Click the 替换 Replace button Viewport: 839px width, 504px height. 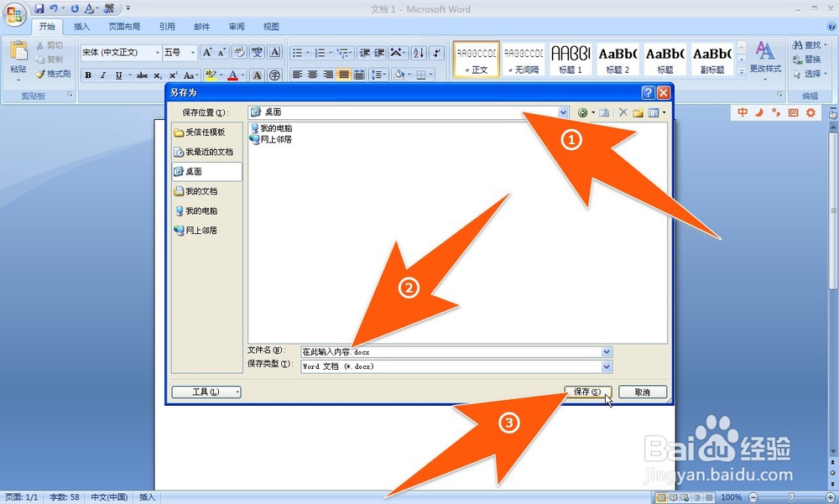pyautogui.click(x=807, y=60)
